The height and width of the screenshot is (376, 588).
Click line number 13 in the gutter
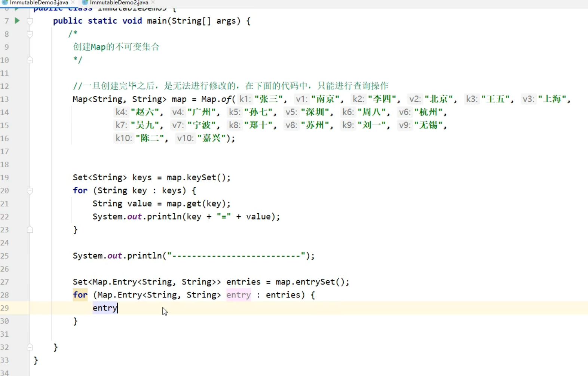(4, 99)
